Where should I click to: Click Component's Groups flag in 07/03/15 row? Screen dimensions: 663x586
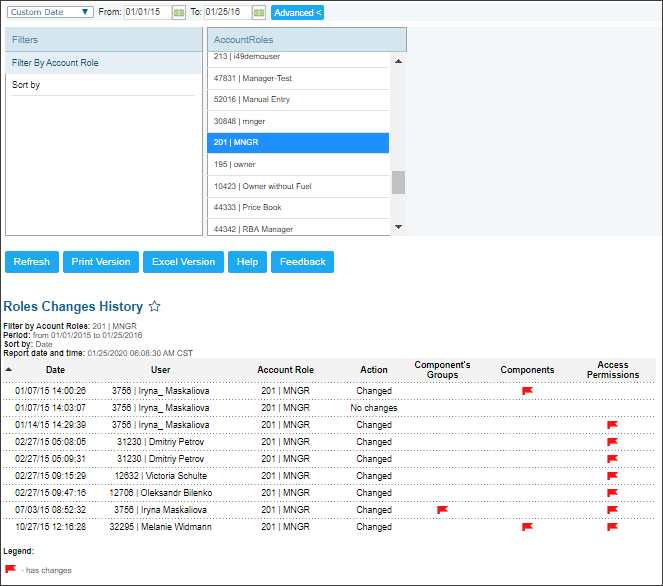(x=442, y=510)
